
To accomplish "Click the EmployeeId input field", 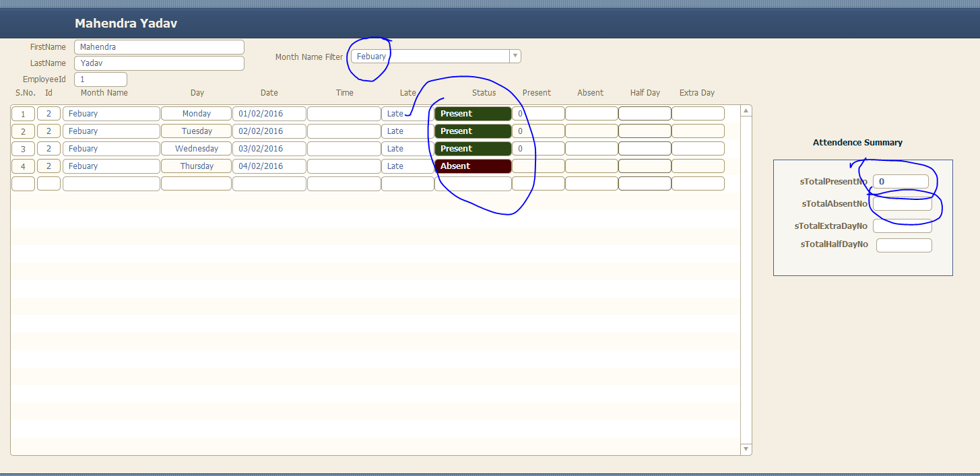I will click(100, 79).
